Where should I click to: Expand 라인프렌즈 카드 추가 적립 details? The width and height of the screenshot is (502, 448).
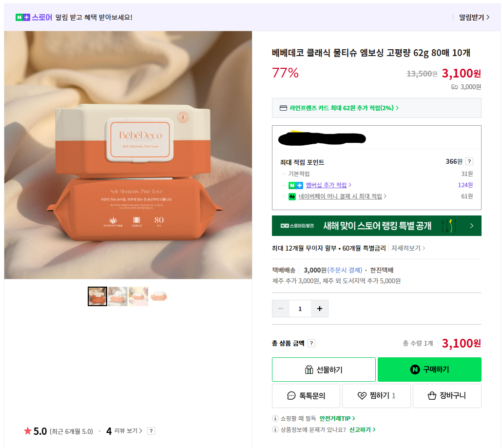tap(344, 108)
